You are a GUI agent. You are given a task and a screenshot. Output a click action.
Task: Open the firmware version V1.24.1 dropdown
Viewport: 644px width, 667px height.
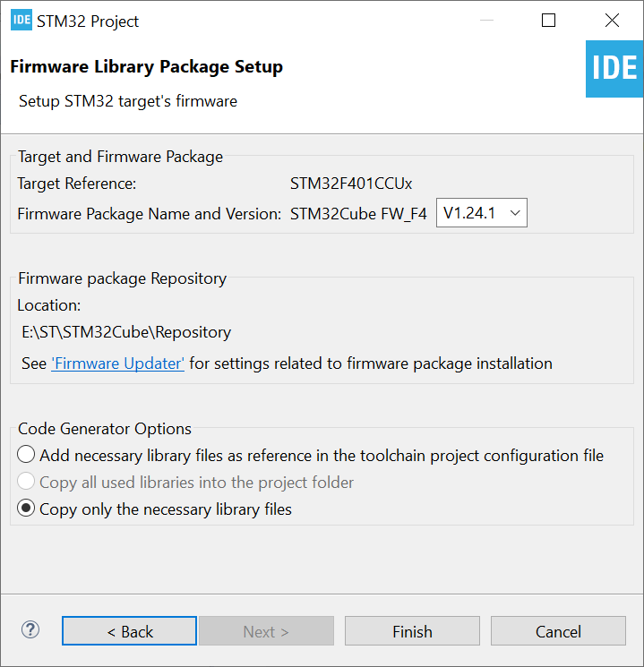482,213
